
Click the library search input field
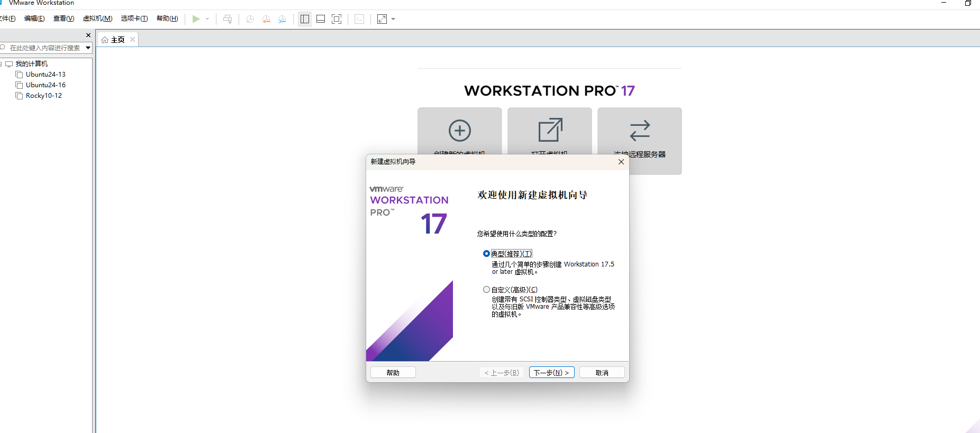coord(45,48)
